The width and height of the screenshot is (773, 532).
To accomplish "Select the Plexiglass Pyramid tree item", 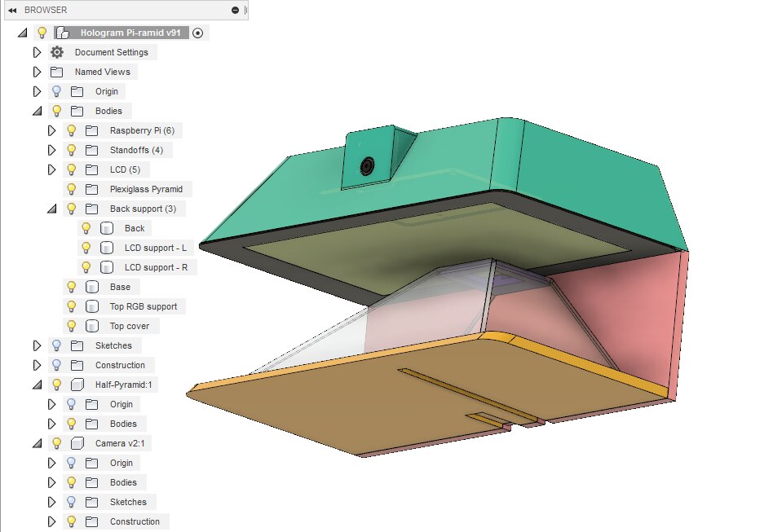I will click(146, 189).
